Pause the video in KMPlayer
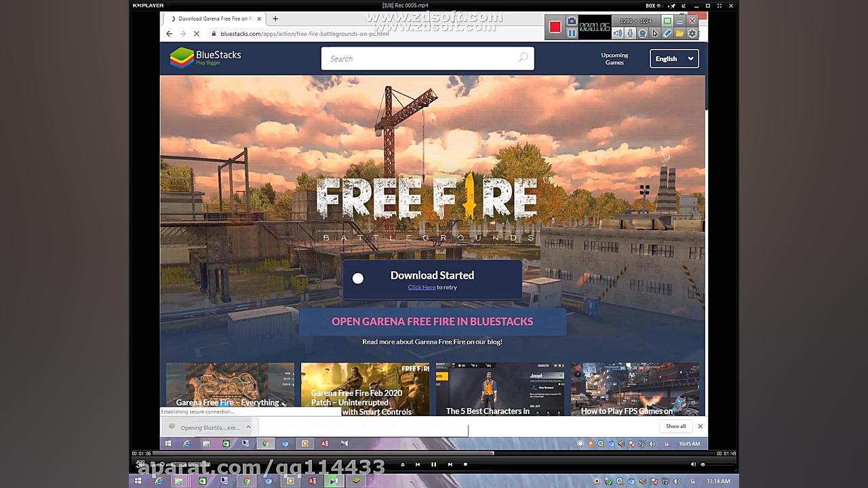Screen dimensions: 868x488 [x=433, y=464]
